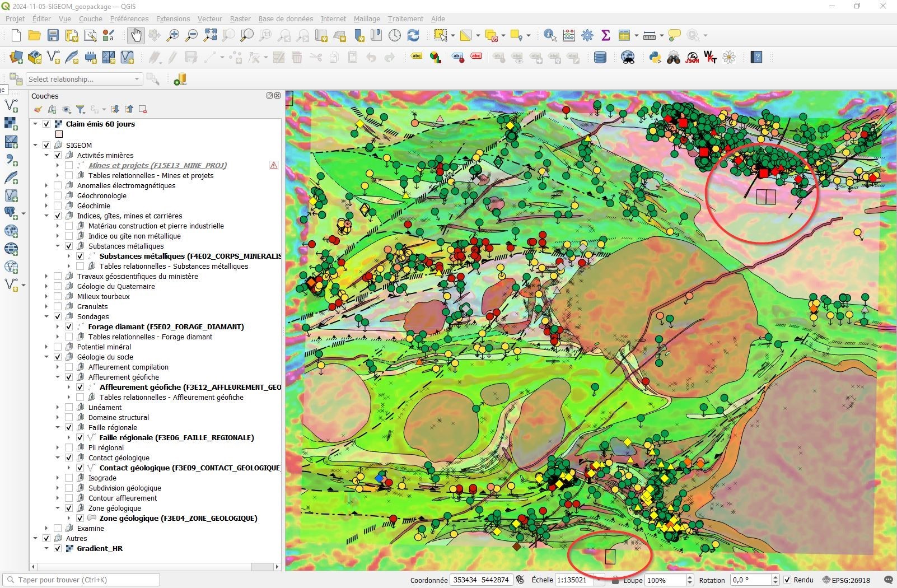Click the 'Taper pour trouver' search field
This screenshot has height=588, width=897.
coord(81,579)
